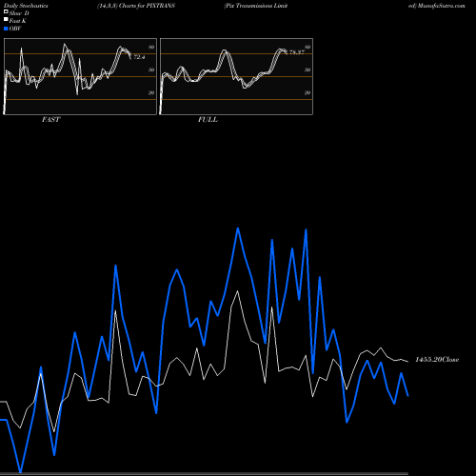Click the FULL stochastic chart panel
The image size is (476, 476).
236,76
